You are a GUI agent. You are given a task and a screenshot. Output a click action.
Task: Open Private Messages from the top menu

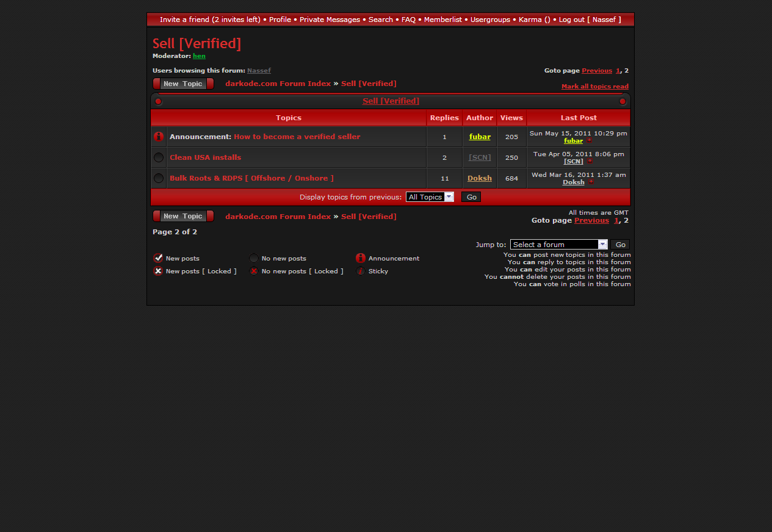coord(330,20)
